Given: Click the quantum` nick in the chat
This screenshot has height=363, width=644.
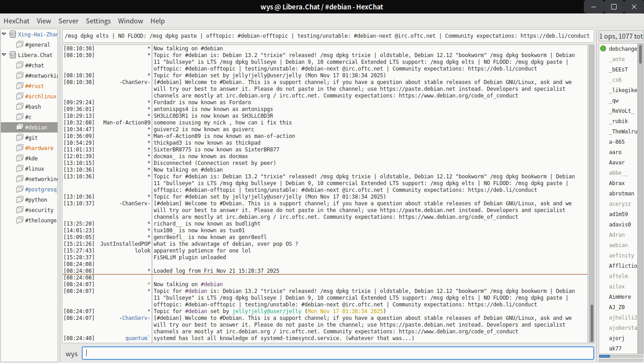Looking at the screenshot, I should [138, 338].
